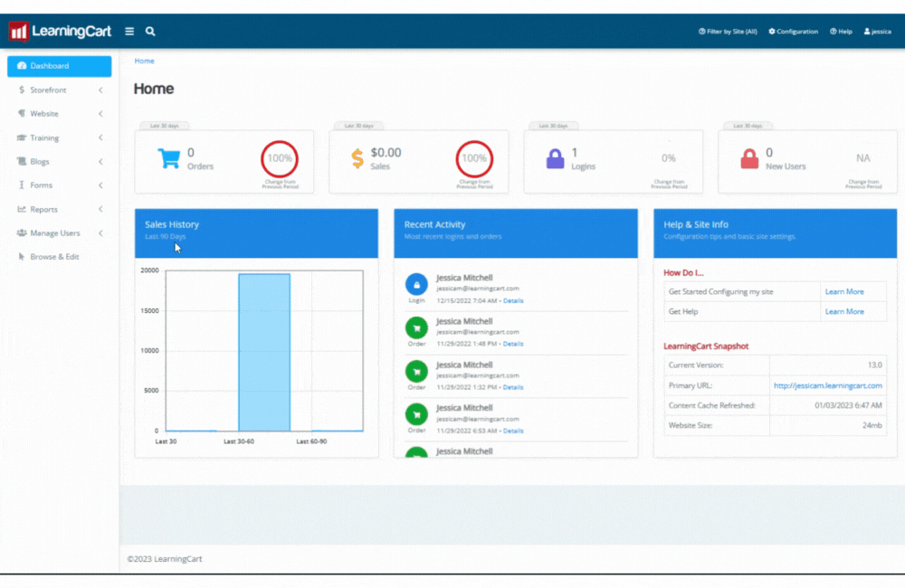The width and height of the screenshot is (905, 588).
Task: Click the Blogs sidebar icon
Action: click(x=22, y=162)
